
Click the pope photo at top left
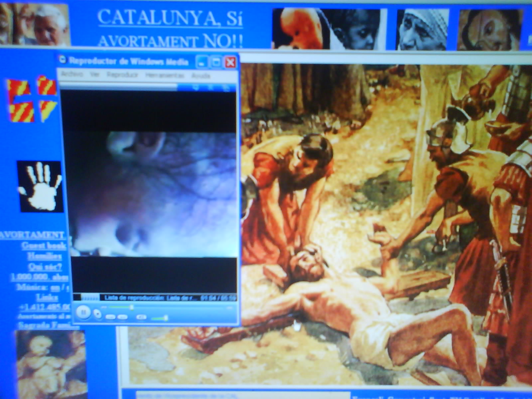[x=35, y=24]
